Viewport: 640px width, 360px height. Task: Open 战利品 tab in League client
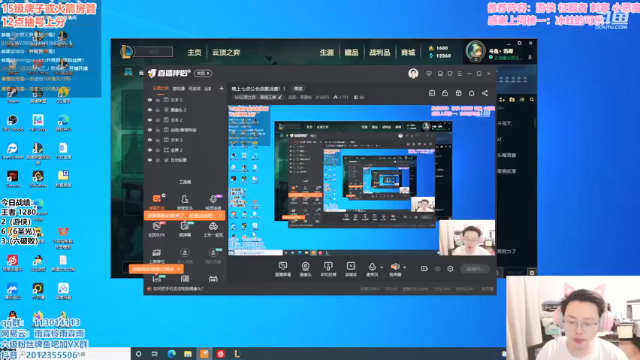tap(380, 52)
